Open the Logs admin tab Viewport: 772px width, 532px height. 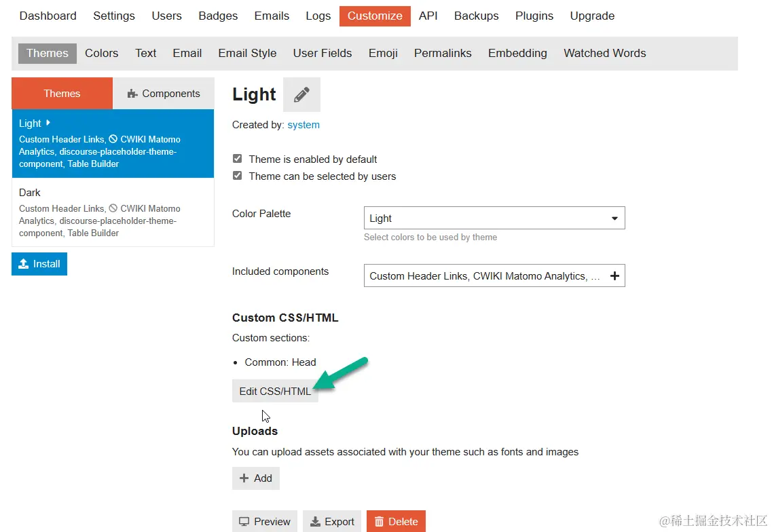(x=318, y=16)
